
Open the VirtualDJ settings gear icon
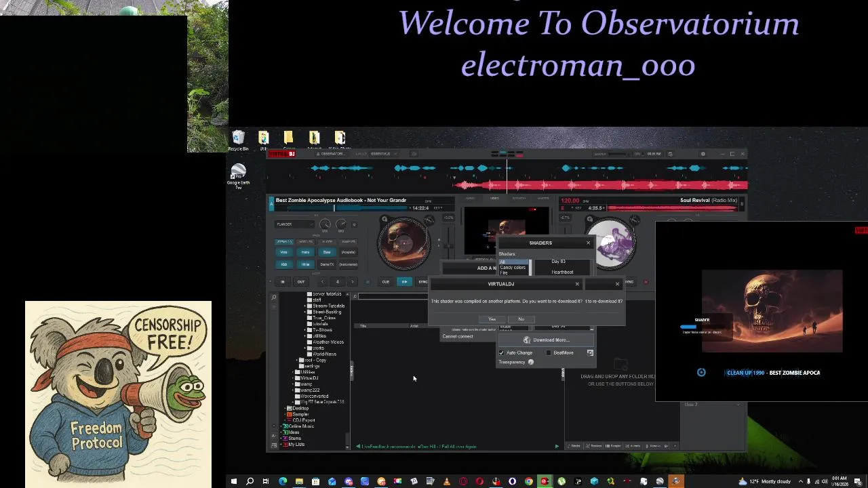click(703, 154)
